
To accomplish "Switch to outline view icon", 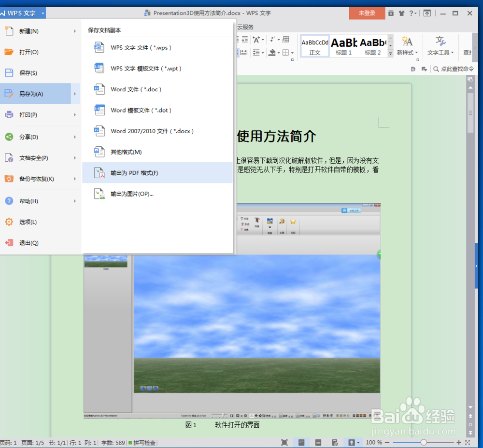I will tap(318, 443).
